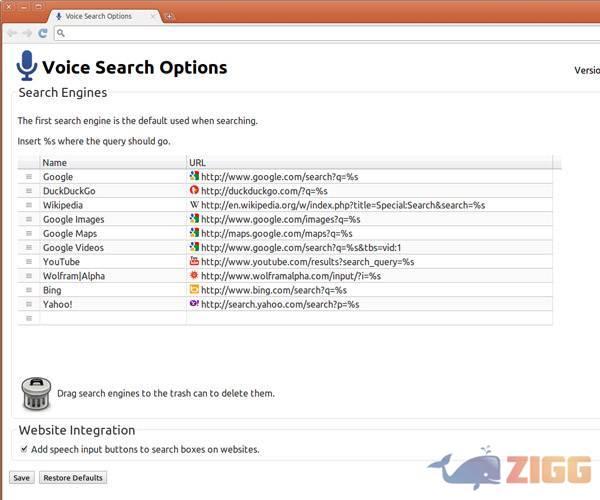Edit the Wikipedia URL field
Image resolution: width=600 pixels, height=500 pixels.
point(343,205)
